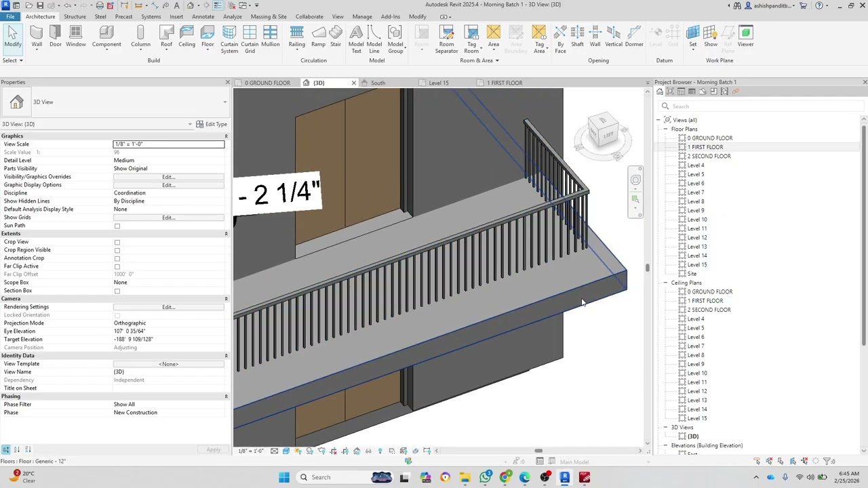
Task: Open the Room & Area panel dropdown
Action: click(479, 60)
